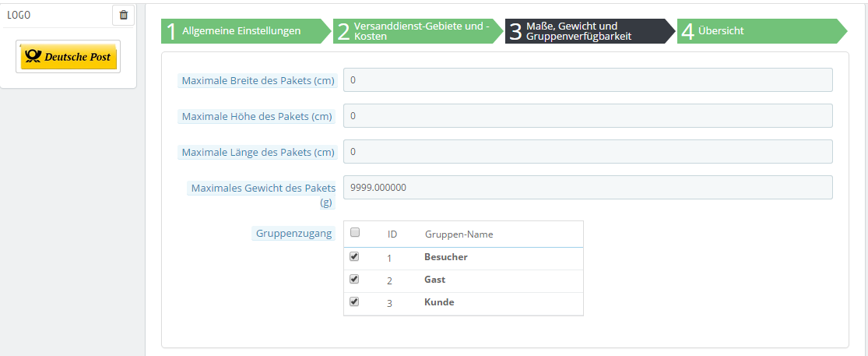Toggle the select-all groups header checkbox
Viewport: 868px width, 356px height.
[x=355, y=232]
